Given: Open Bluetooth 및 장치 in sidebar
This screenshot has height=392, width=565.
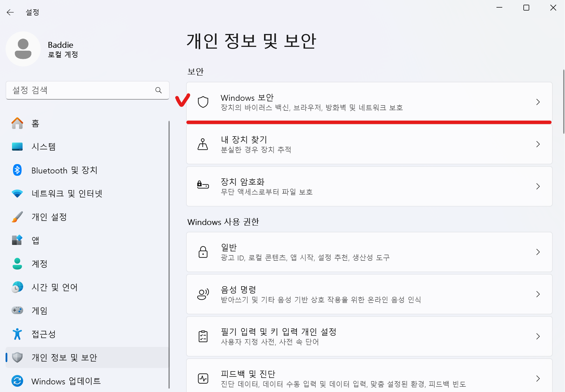Looking at the screenshot, I should 87,170.
